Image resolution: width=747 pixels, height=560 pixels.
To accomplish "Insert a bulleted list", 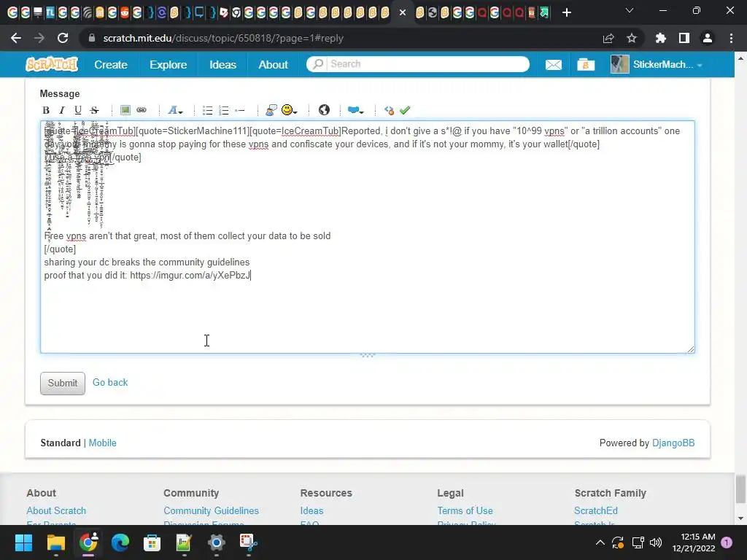I will click(x=207, y=111).
